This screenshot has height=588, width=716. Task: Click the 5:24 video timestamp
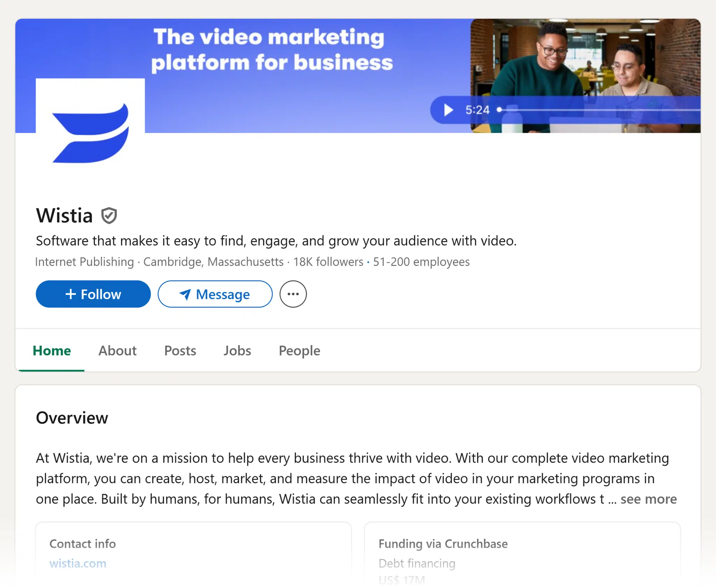point(477,110)
